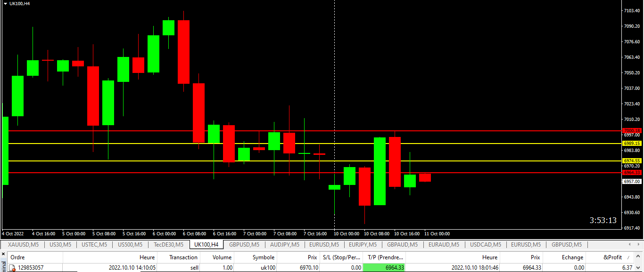Image resolution: width=644 pixels, height=272 pixels.
Task: Show previous chart tabs with the left arrow
Action: tap(630, 245)
